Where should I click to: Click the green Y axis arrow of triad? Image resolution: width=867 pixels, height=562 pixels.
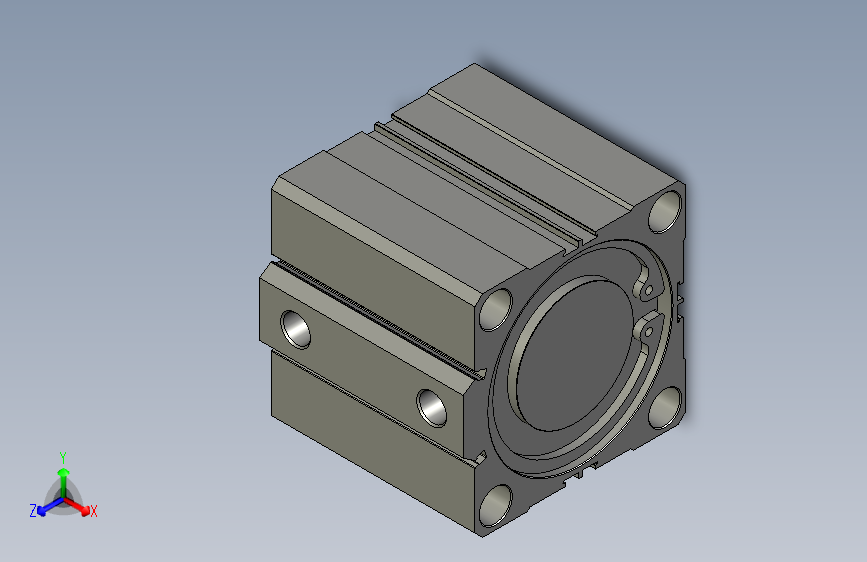pos(64,481)
